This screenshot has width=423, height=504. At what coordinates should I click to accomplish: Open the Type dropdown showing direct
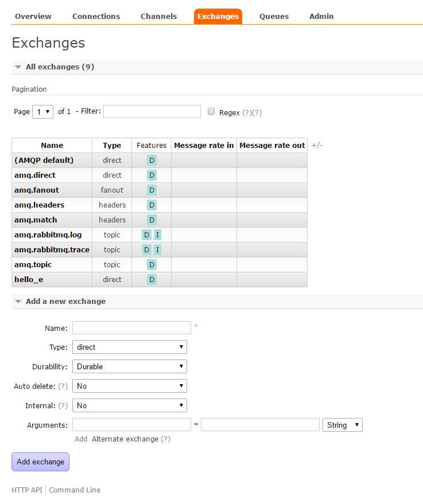(130, 347)
